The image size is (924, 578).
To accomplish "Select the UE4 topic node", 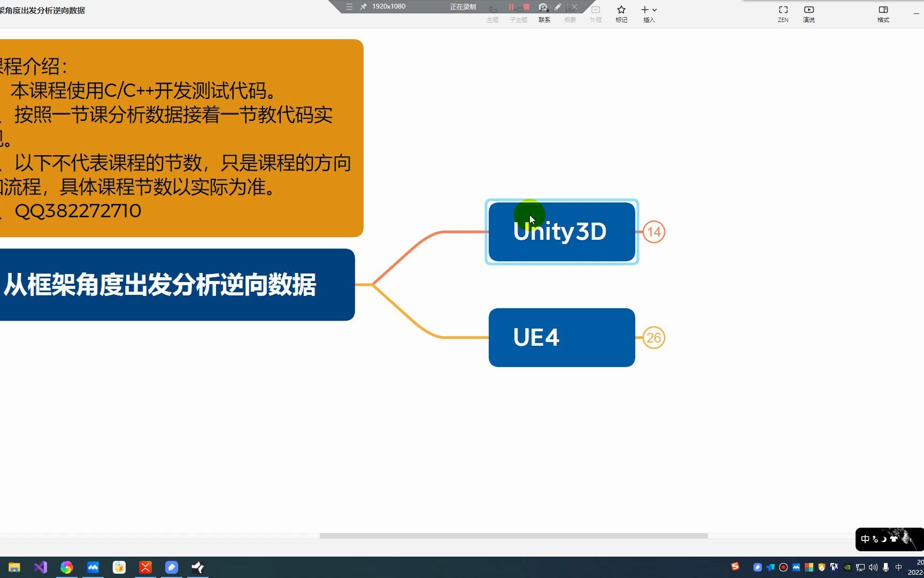I will (561, 337).
